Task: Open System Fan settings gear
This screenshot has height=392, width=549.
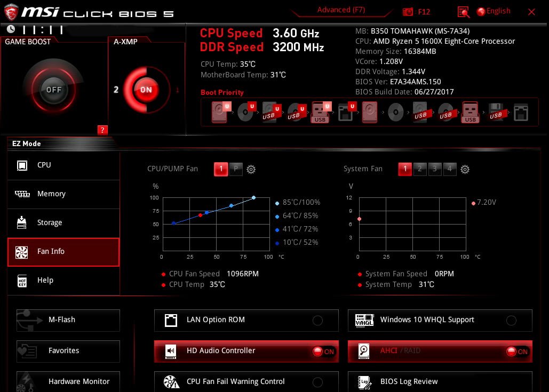Action: coord(465,170)
